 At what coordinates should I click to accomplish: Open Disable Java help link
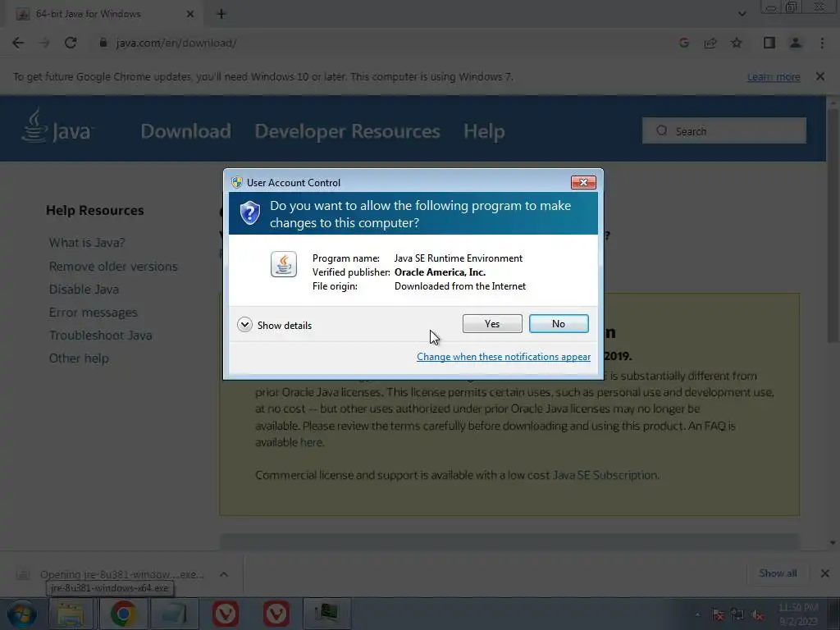coord(84,290)
